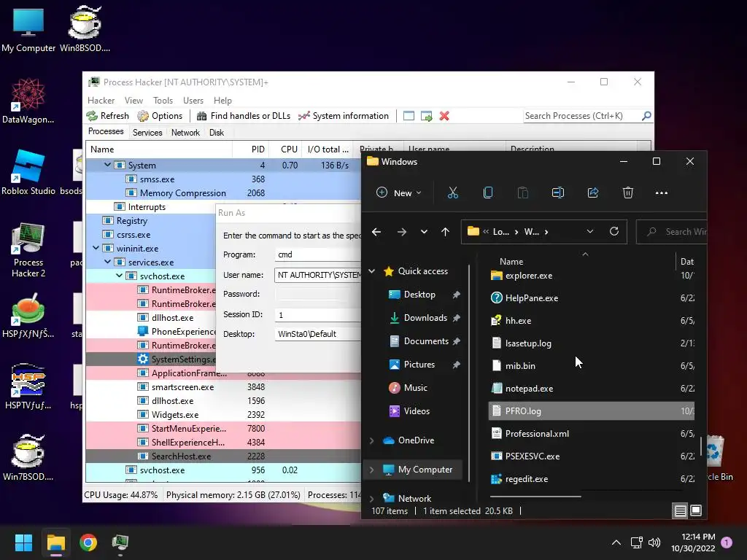
Task: Switch to the Services tab
Action: pyautogui.click(x=147, y=133)
